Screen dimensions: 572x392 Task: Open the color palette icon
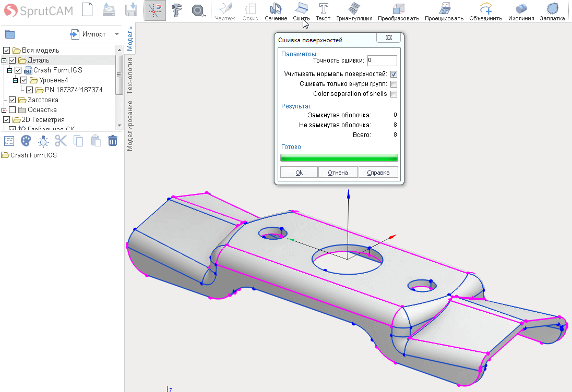[x=26, y=141]
